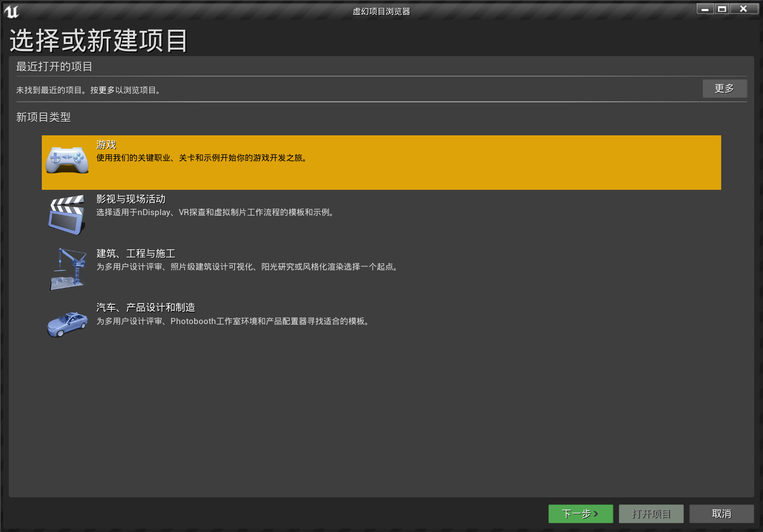Viewport: 763px width, 532px height.
Task: Select the 游戏 project category title
Action: pos(106,145)
